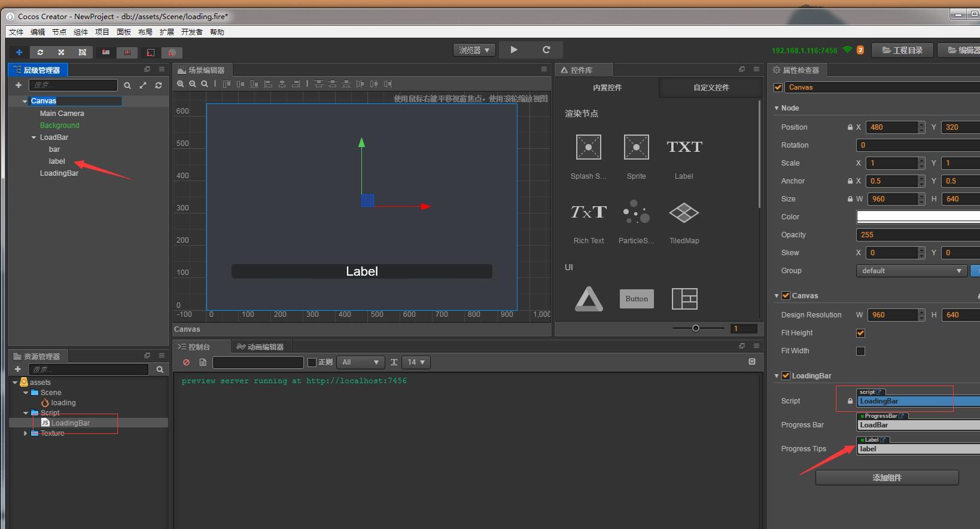This screenshot has width=980, height=529.
Task: Collapse the Node section in inspector
Action: click(x=777, y=108)
